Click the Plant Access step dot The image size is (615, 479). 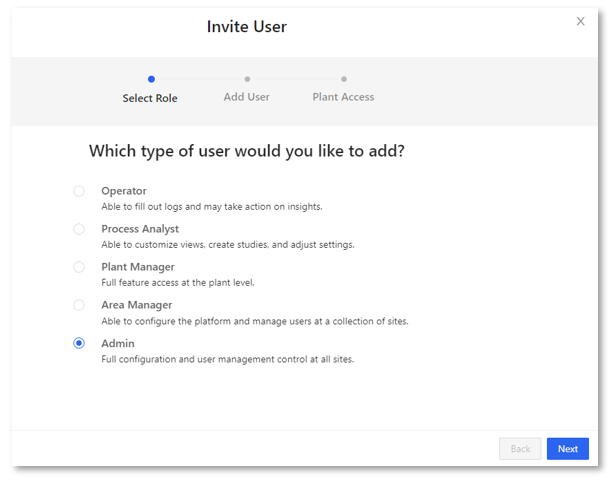[x=344, y=79]
